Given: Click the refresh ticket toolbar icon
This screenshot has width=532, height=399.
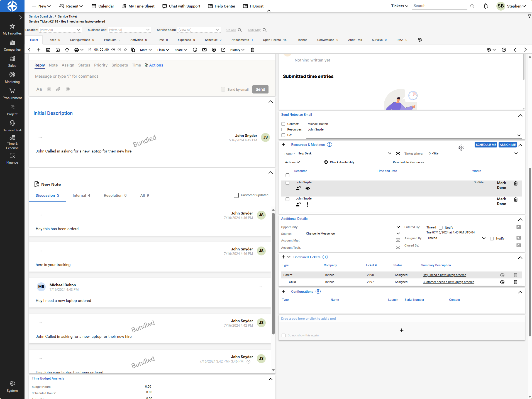Looking at the screenshot, I should click(67, 50).
